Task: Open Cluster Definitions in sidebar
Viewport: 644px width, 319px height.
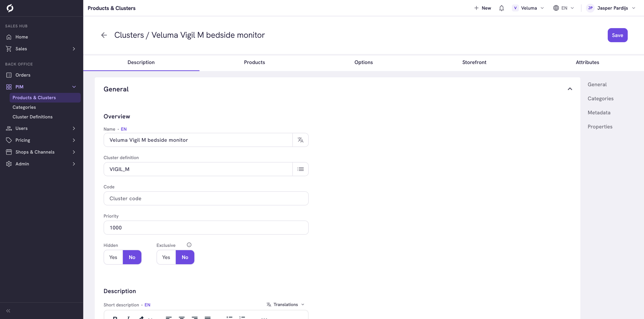Action: pos(33,117)
